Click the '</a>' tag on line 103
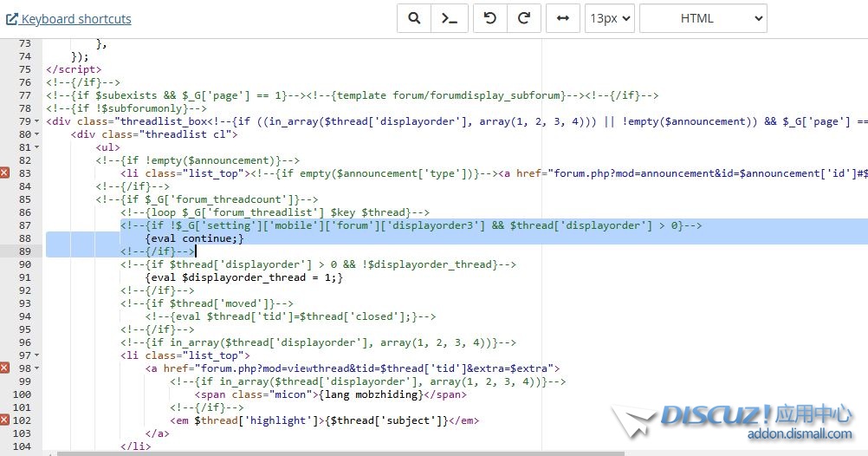The height and width of the screenshot is (456, 868). pyautogui.click(x=157, y=433)
